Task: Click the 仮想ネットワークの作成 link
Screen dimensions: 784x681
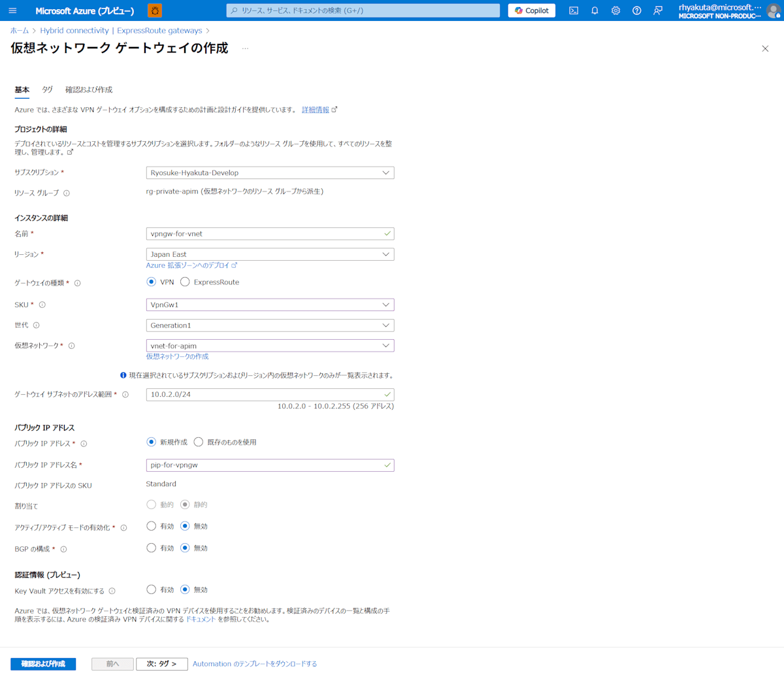Action: [x=177, y=356]
